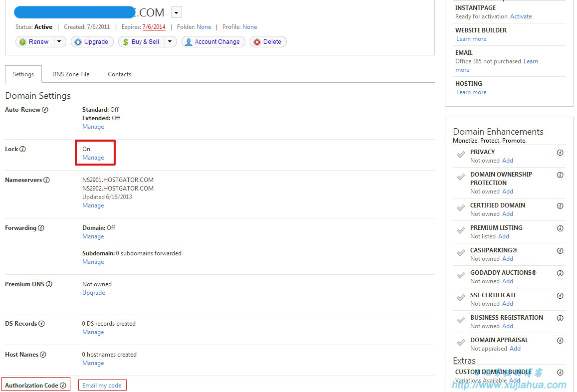Click the DS Records info icon

coord(41,324)
